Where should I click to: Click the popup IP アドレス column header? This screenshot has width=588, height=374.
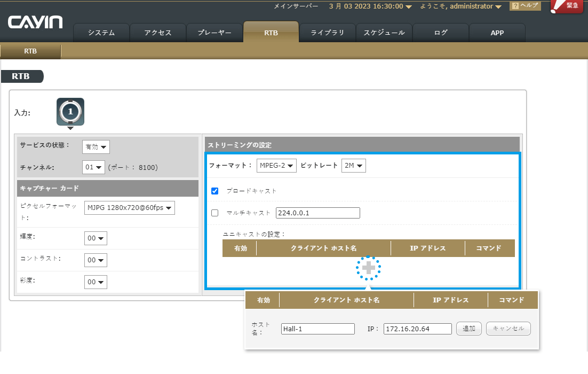click(x=451, y=300)
